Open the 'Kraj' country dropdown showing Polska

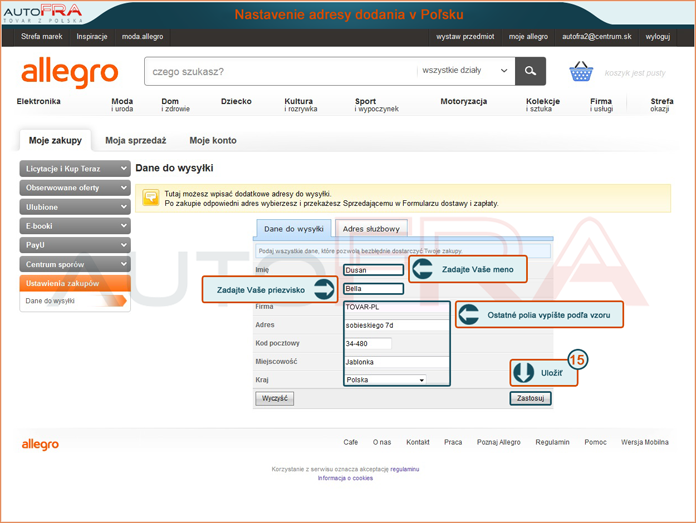pyautogui.click(x=385, y=380)
